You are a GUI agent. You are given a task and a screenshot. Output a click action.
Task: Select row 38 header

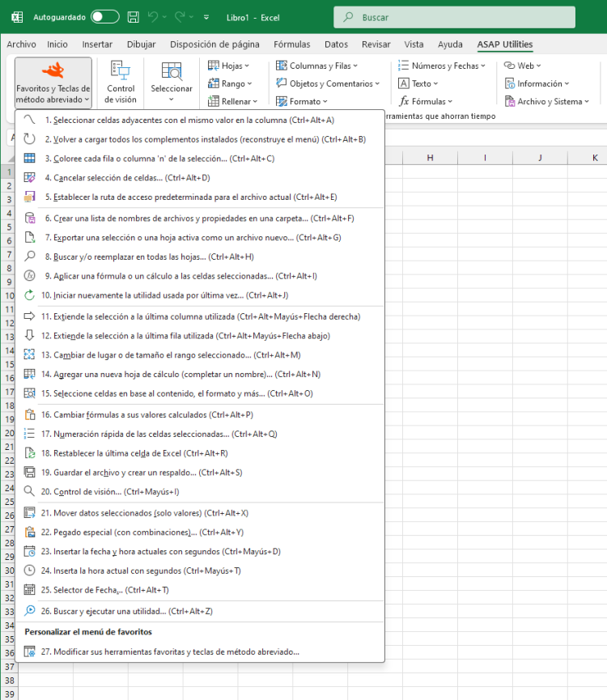tap(10, 681)
